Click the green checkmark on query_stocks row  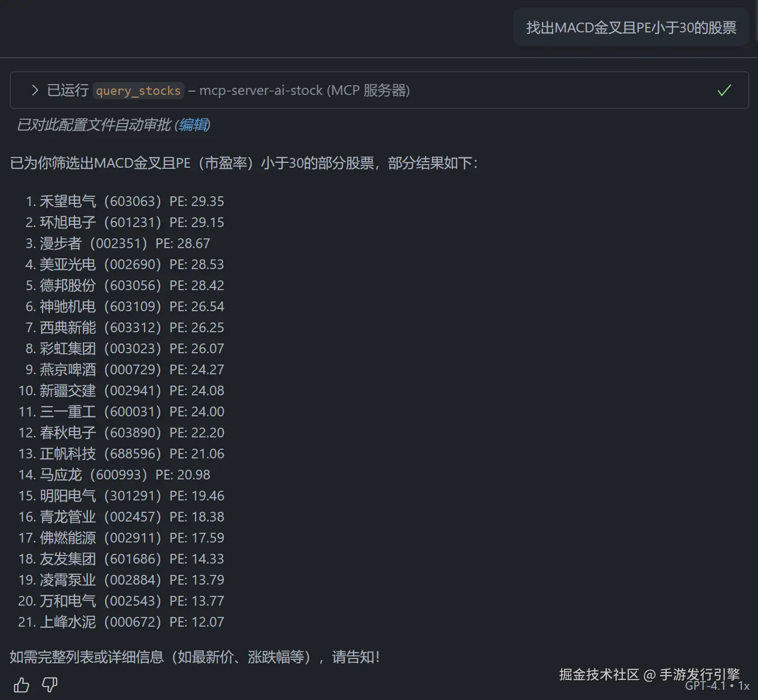724,90
